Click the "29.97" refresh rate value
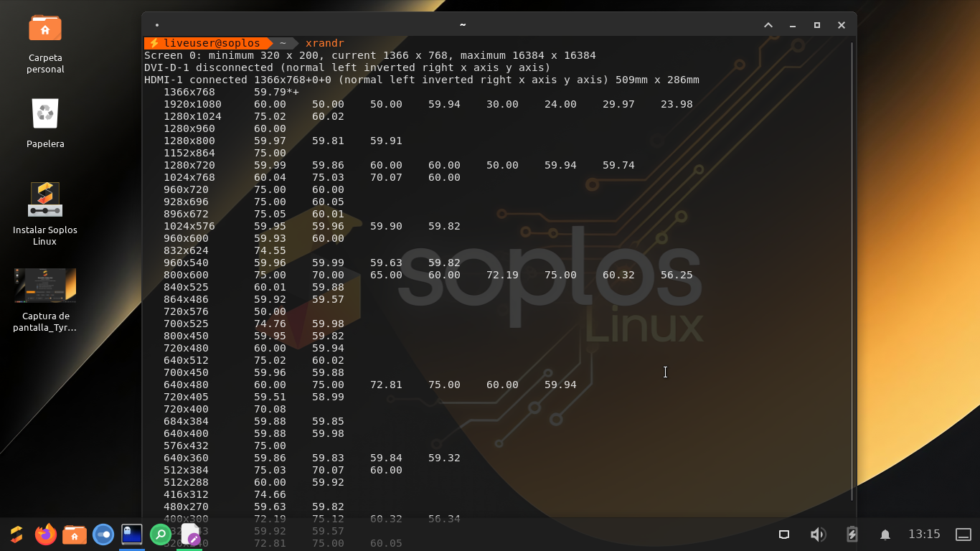The image size is (980, 551). (619, 104)
